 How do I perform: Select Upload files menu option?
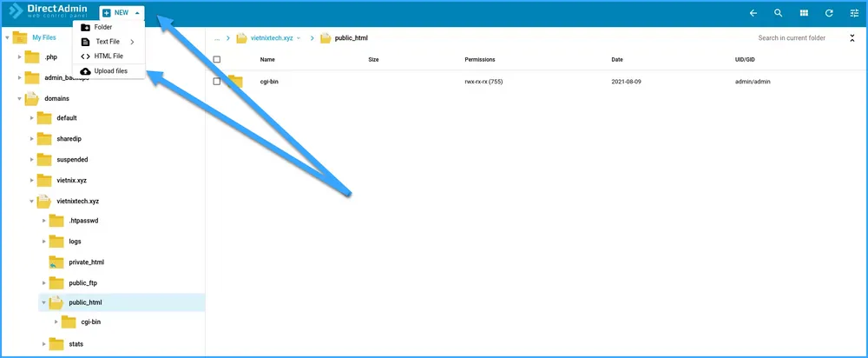[108, 71]
